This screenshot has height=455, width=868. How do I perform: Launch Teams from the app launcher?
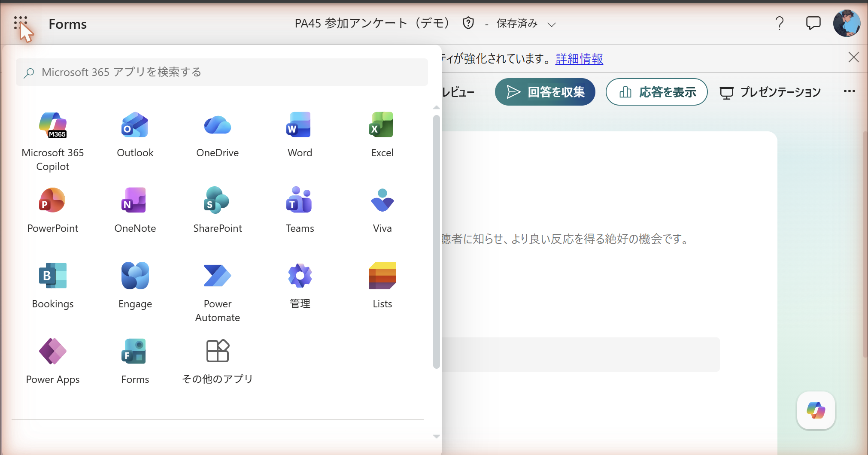300,210
